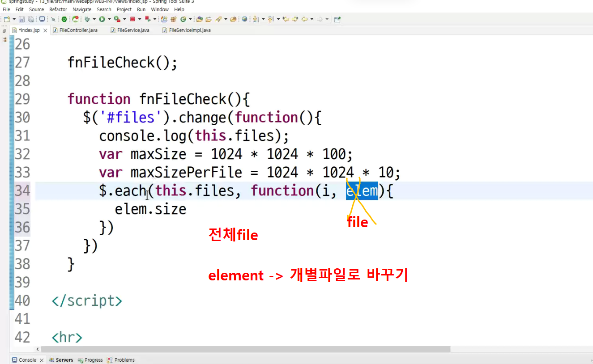This screenshot has width=593, height=364.
Task: Click the editor horizontal scrollbar
Action: click(246, 349)
